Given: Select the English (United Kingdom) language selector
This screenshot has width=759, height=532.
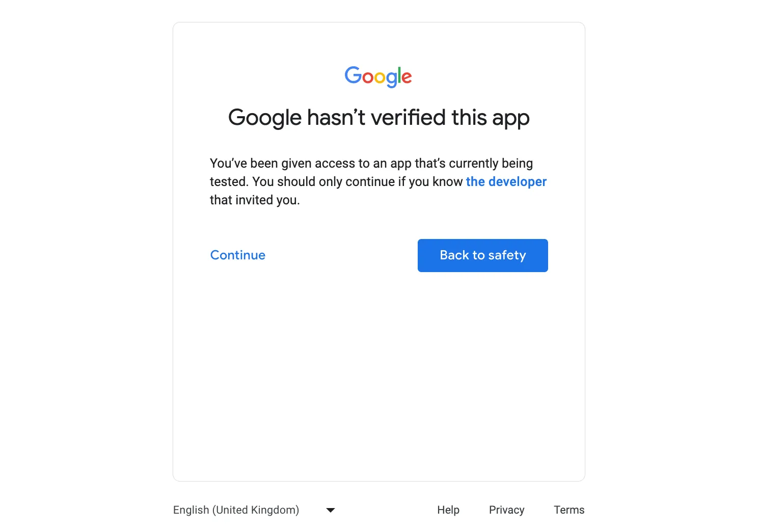Looking at the screenshot, I should (x=254, y=510).
